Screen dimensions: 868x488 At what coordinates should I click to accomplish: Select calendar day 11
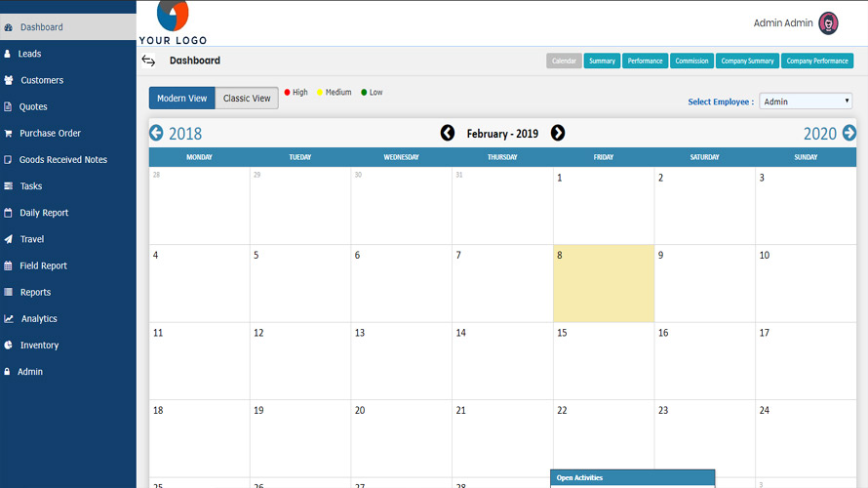199,361
